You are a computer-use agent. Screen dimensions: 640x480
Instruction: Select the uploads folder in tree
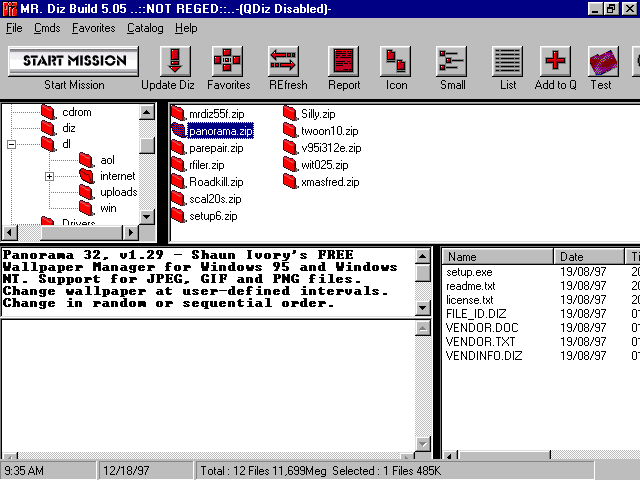[118, 192]
